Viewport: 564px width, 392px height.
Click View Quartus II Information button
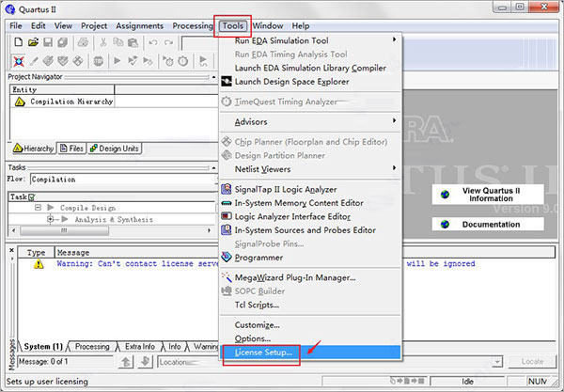pyautogui.click(x=488, y=195)
